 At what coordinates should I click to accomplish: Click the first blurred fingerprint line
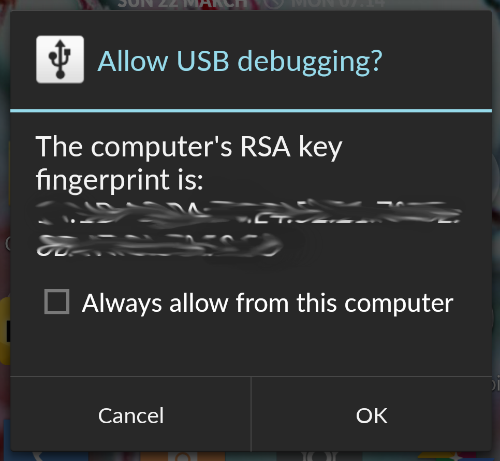248,212
